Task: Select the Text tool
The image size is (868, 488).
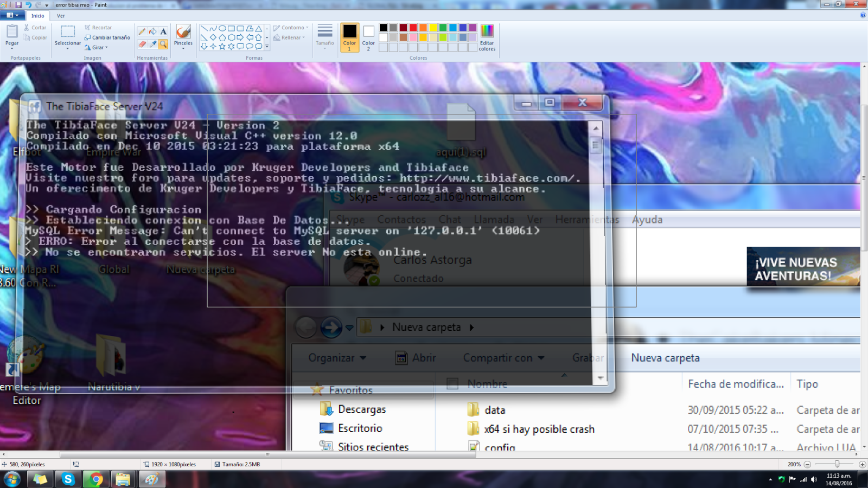Action: tap(163, 31)
